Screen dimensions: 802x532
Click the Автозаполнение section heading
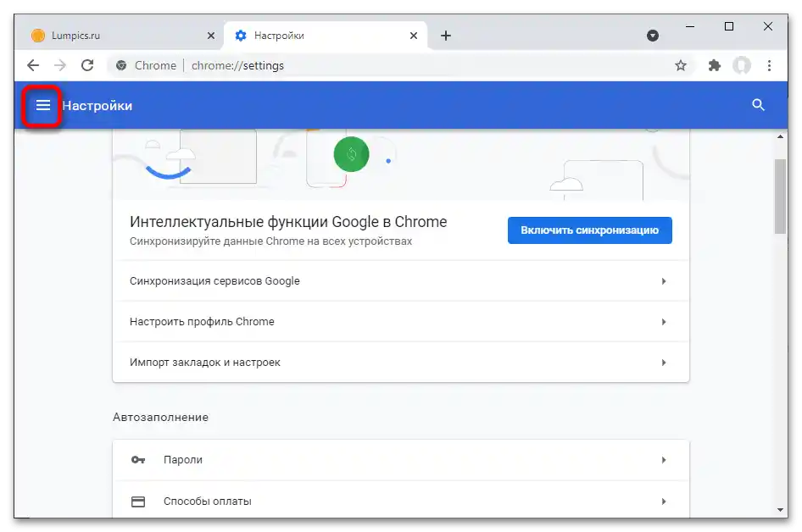pos(160,417)
